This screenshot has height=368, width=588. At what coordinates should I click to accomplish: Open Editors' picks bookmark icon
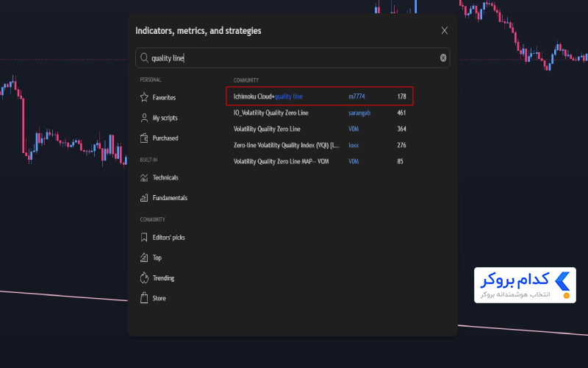pos(144,237)
